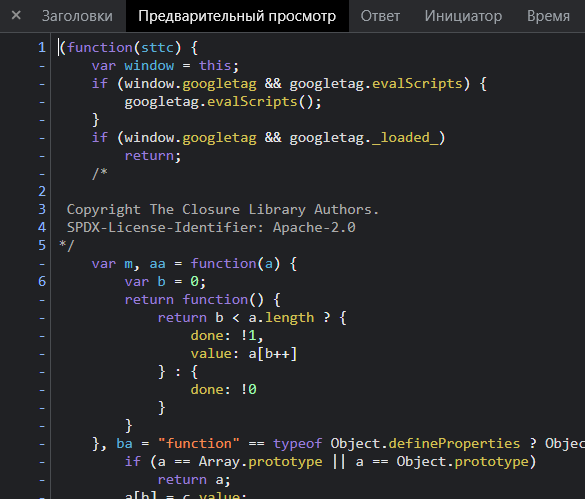The height and width of the screenshot is (499, 585).
Task: Click the 'done: !1,' line
Action: 227,336
